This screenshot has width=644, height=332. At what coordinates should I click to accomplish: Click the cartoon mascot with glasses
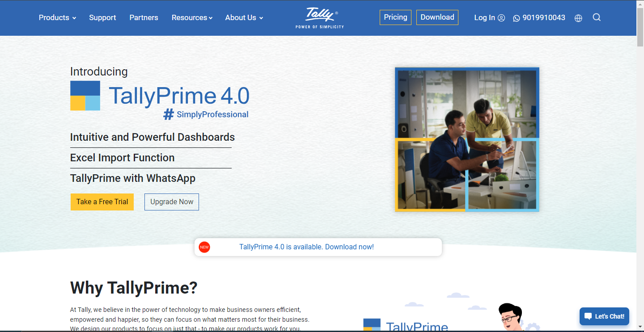(510, 317)
